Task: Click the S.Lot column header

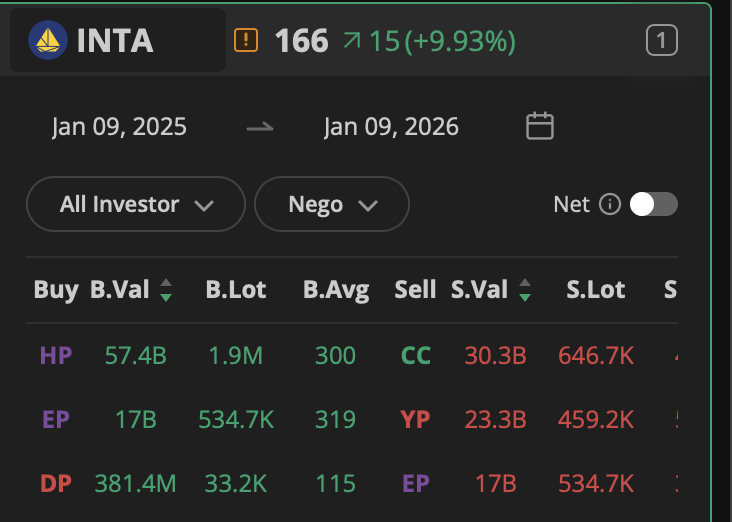Action: tap(596, 290)
